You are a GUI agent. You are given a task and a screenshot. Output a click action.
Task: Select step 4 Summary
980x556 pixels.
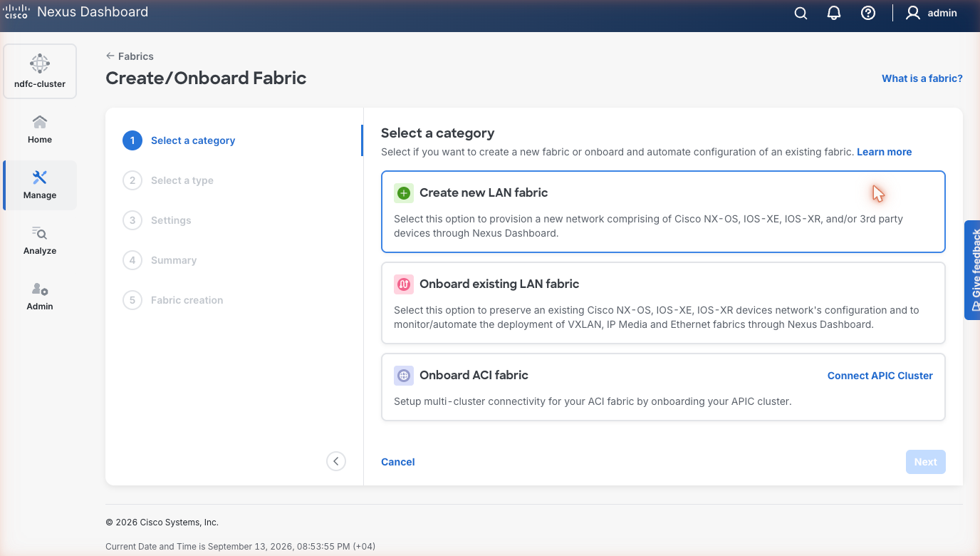(x=160, y=260)
